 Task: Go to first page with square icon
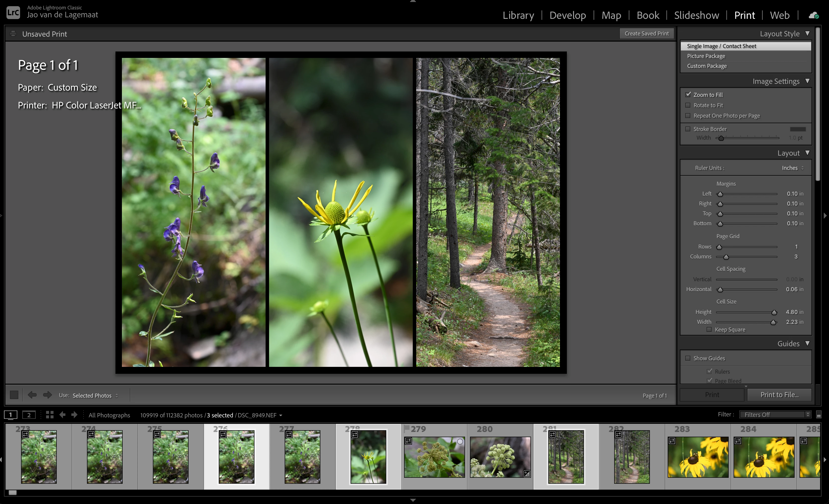[x=14, y=395]
